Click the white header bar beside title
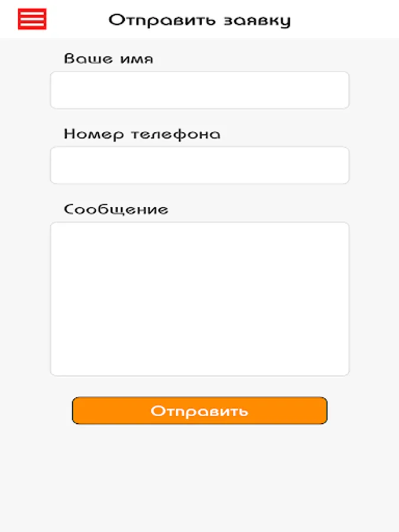 tap(343, 19)
